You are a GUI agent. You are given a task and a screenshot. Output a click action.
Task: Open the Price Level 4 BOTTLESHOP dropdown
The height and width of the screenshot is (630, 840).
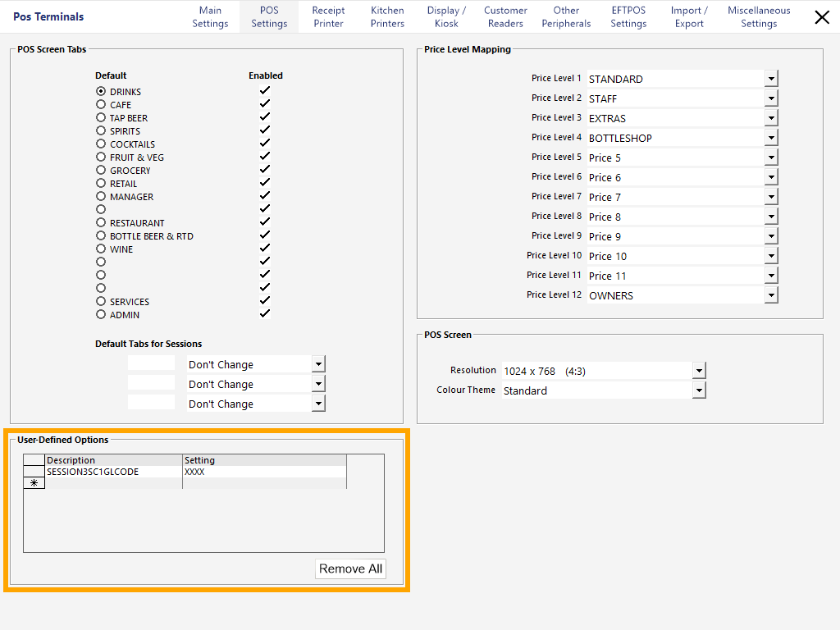(x=770, y=137)
